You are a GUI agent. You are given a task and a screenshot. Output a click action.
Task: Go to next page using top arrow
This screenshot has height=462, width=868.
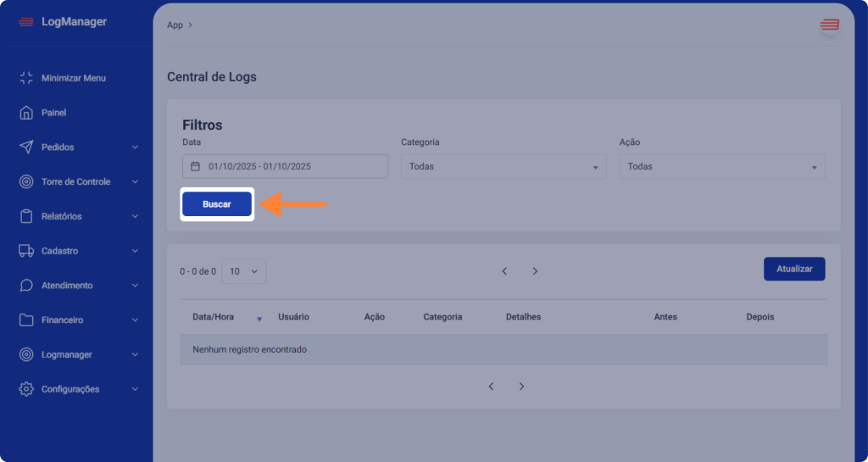(x=535, y=271)
